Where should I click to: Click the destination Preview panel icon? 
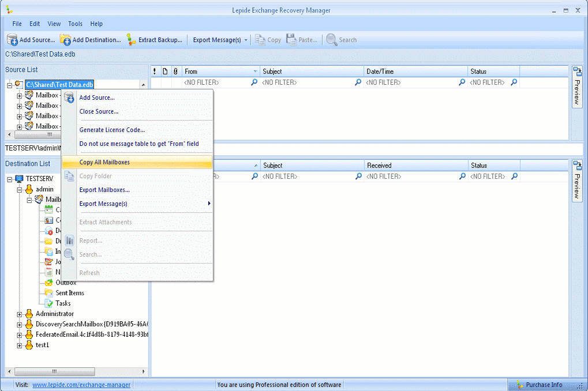[577, 166]
